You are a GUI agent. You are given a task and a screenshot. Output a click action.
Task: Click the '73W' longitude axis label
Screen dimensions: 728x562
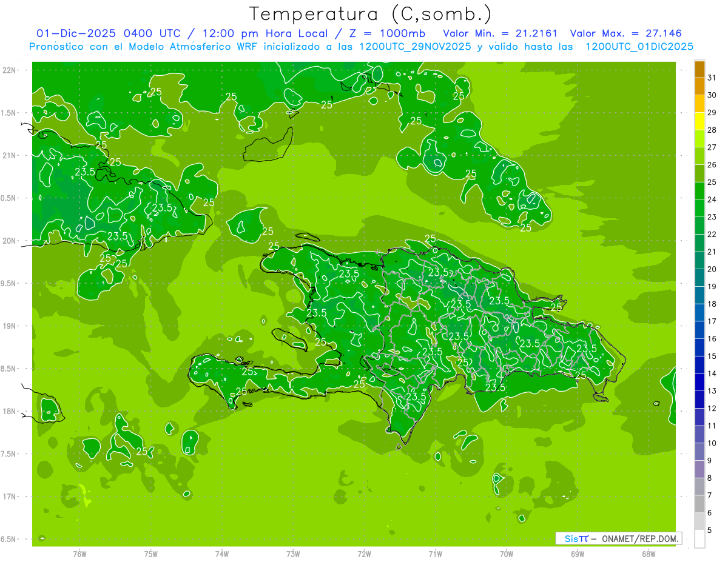click(x=293, y=554)
